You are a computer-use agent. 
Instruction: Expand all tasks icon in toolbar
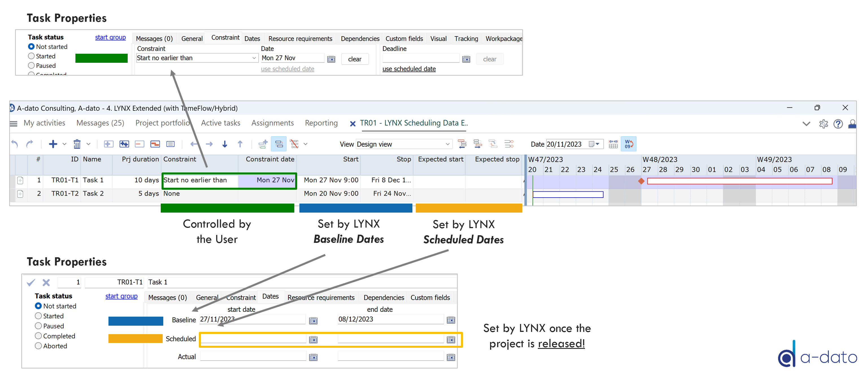(124, 144)
